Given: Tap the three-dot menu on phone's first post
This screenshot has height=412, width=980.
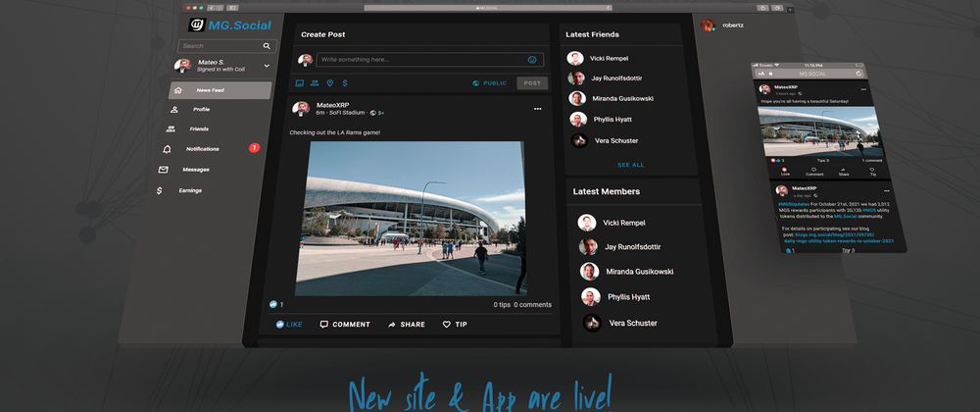Looking at the screenshot, I should tap(863, 89).
